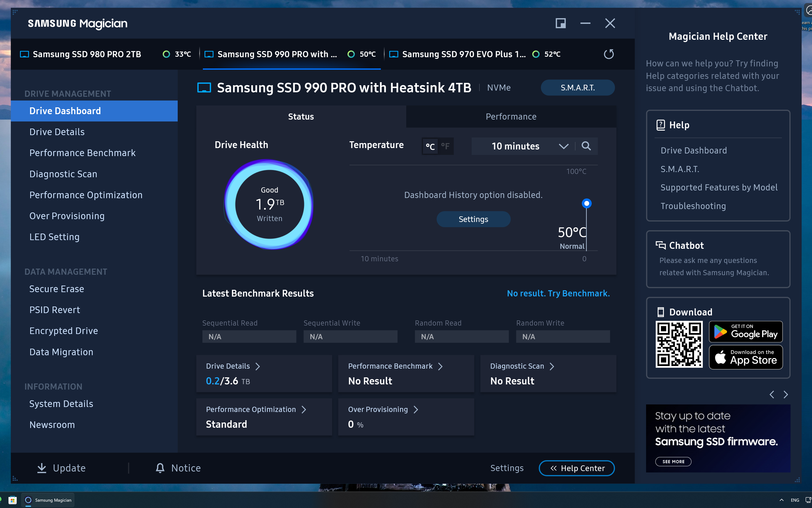
Task: Collapse the Help Center panel
Action: tap(577, 468)
